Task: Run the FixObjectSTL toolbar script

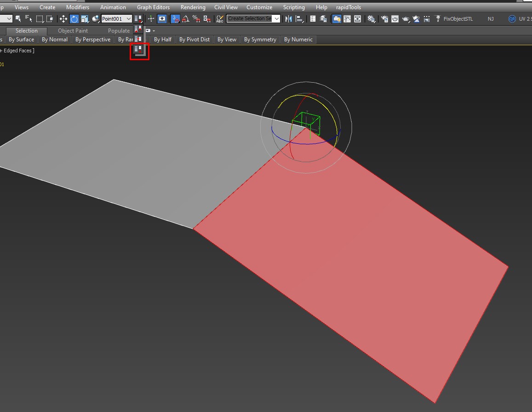Action: coord(458,19)
